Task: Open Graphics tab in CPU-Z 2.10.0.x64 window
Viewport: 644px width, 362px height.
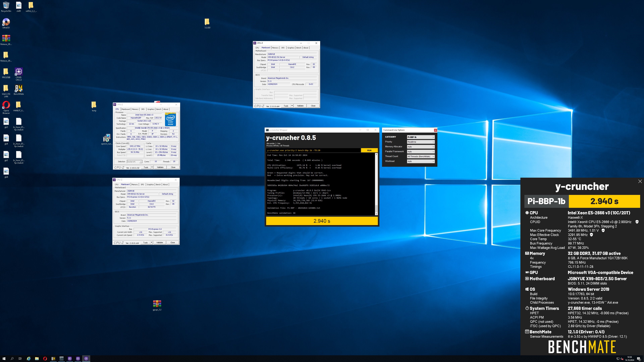Action: pos(150,185)
